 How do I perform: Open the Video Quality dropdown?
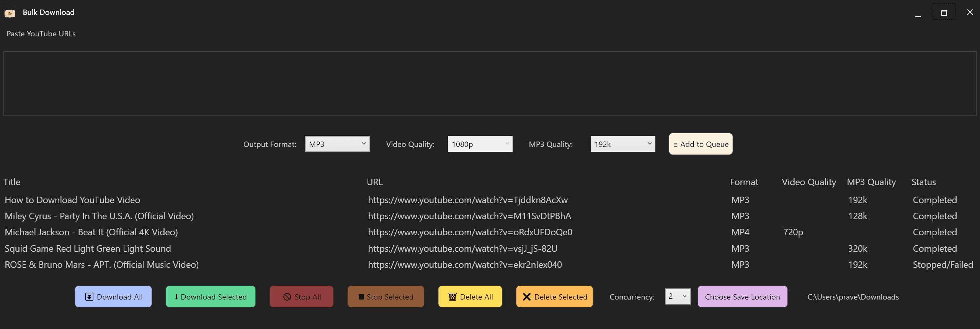tap(480, 144)
